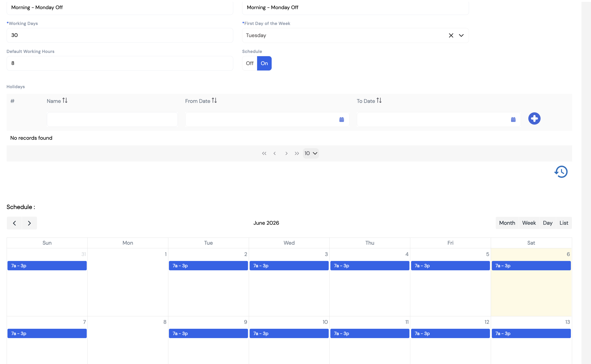This screenshot has height=364, width=591.
Task: Add holiday with the plus button
Action: (534, 118)
